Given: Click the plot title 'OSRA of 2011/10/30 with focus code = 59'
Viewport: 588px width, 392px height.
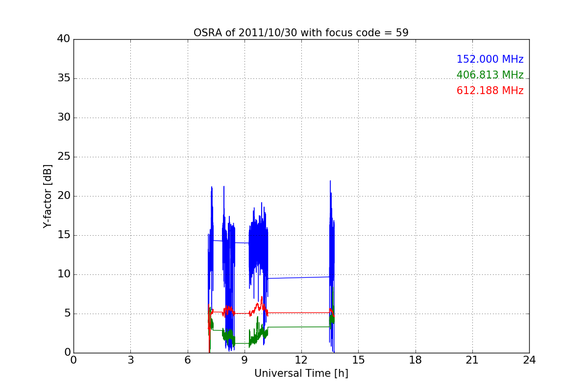Looking at the screenshot, I should [x=301, y=33].
